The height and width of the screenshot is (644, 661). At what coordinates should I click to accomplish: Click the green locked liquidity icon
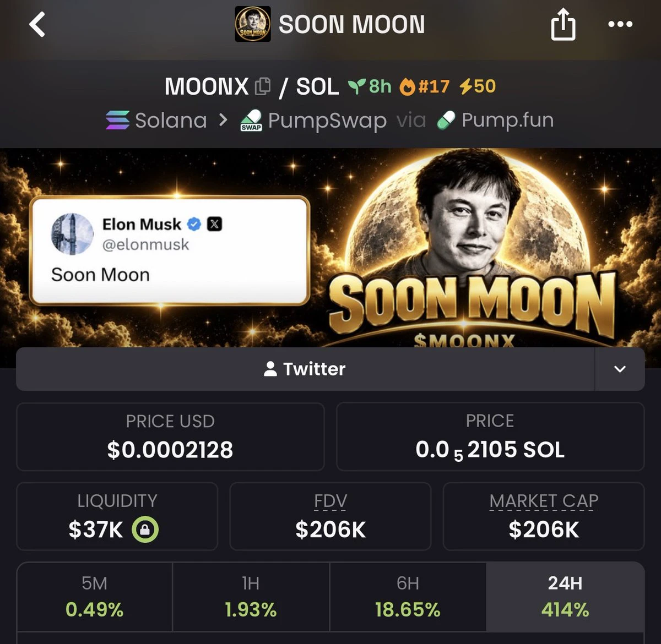pos(145,530)
